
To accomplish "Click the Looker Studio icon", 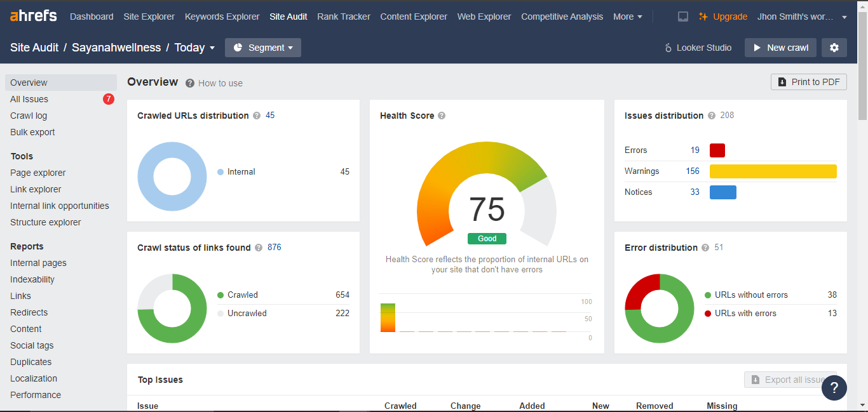I will (x=668, y=48).
